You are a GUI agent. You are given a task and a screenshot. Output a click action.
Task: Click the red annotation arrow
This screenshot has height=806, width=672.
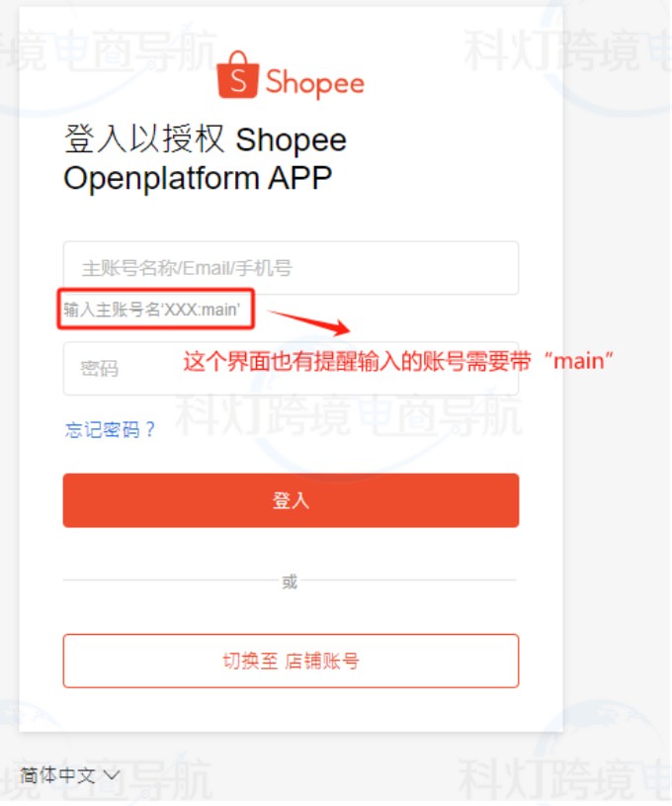click(309, 322)
